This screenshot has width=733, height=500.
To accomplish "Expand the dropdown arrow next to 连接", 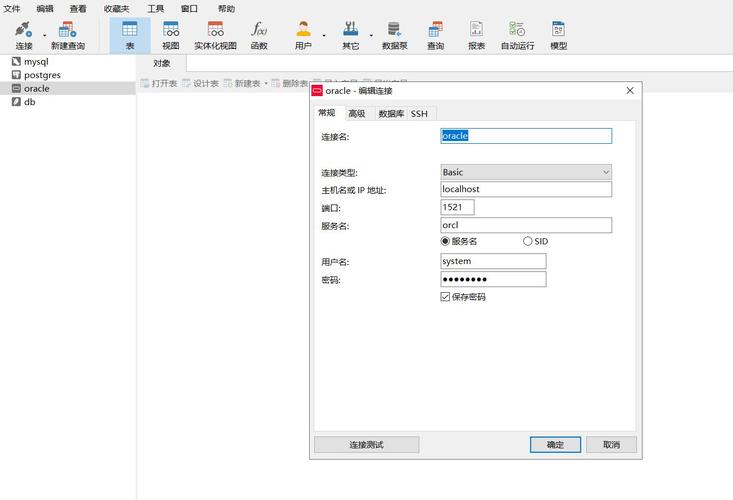I will 44,36.
